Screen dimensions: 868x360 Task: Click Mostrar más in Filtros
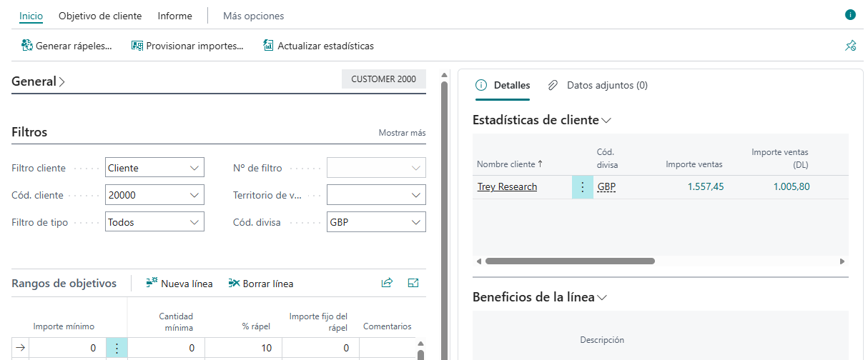402,133
